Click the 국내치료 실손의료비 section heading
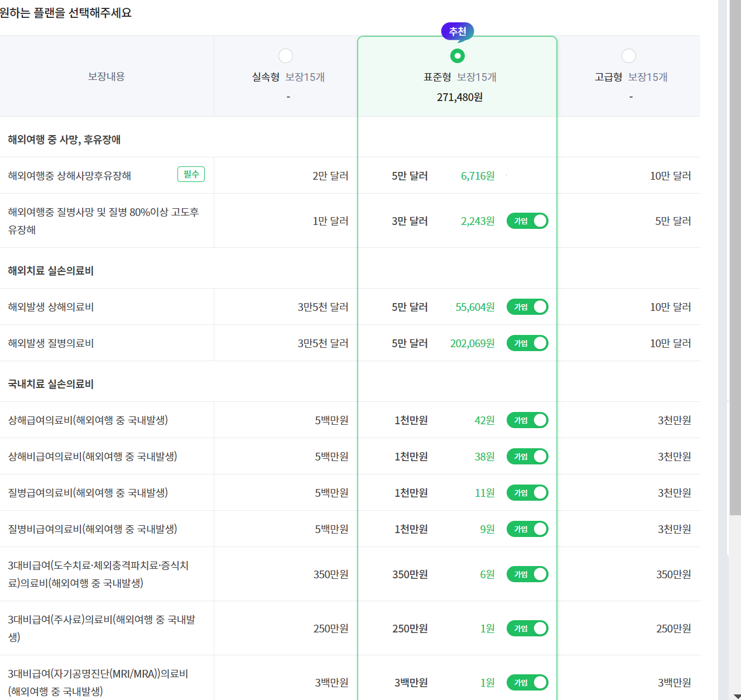The height and width of the screenshot is (700, 741). [x=51, y=384]
